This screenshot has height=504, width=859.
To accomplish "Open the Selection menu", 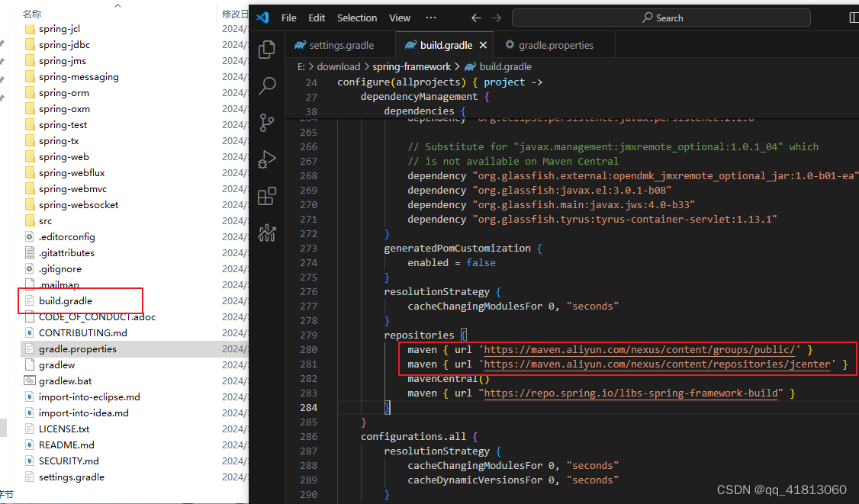I will coord(356,18).
